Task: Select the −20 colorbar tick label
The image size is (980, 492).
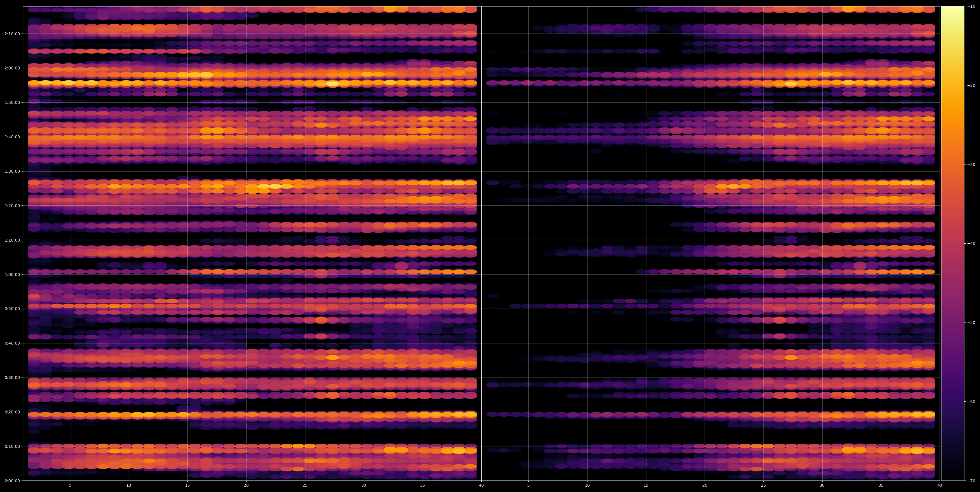Action: tap(971, 85)
